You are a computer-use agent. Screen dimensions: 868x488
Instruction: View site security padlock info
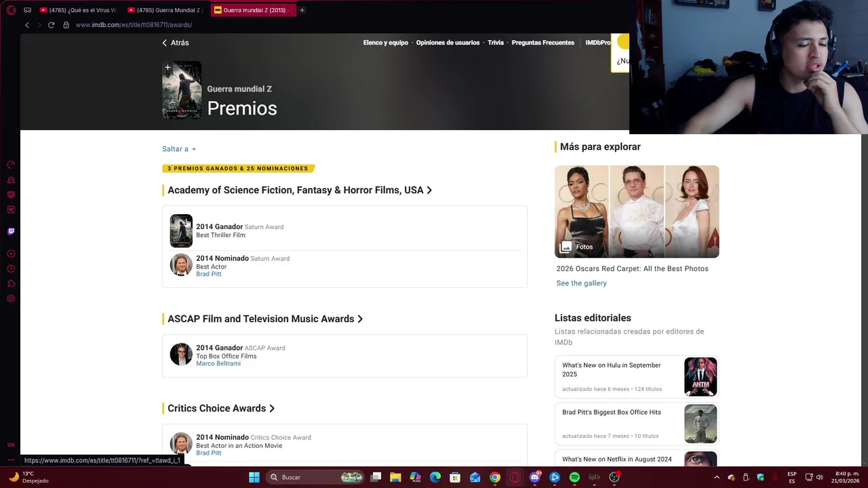coord(66,25)
